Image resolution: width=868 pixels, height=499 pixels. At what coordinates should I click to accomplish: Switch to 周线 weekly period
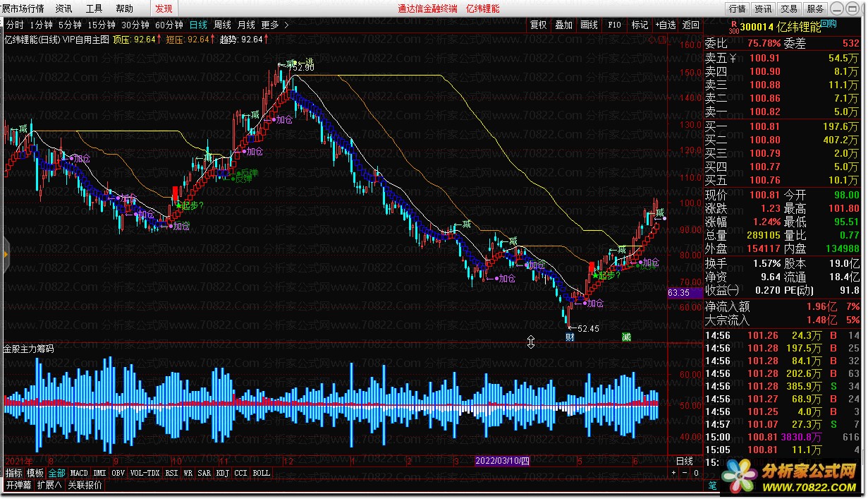pos(223,25)
